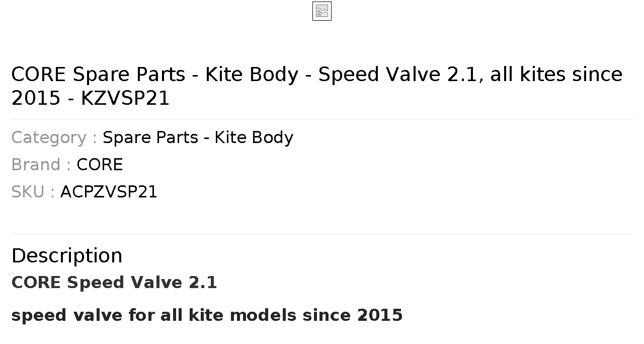
Task: Click the Brand label
Action: [x=41, y=165]
